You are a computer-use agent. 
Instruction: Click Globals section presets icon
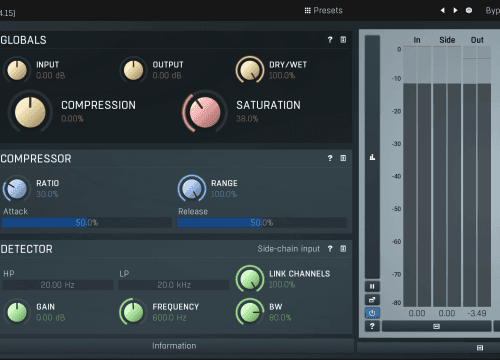tap(343, 40)
